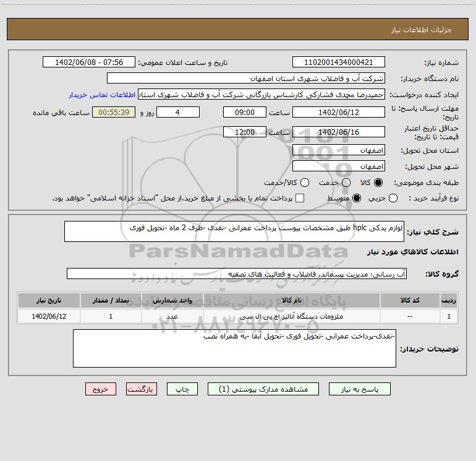The image size is (476, 461).
Task: Choose the جزیی purchase type
Action: point(393,198)
